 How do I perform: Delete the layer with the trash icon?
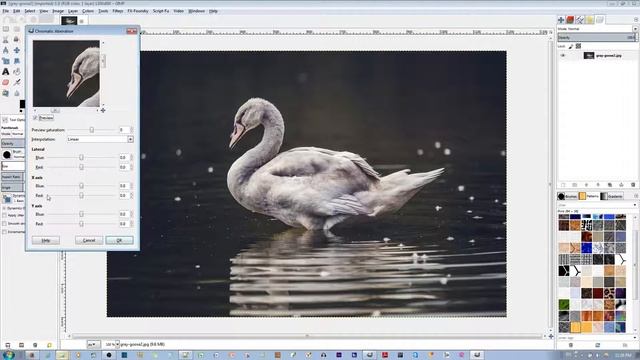point(633,185)
